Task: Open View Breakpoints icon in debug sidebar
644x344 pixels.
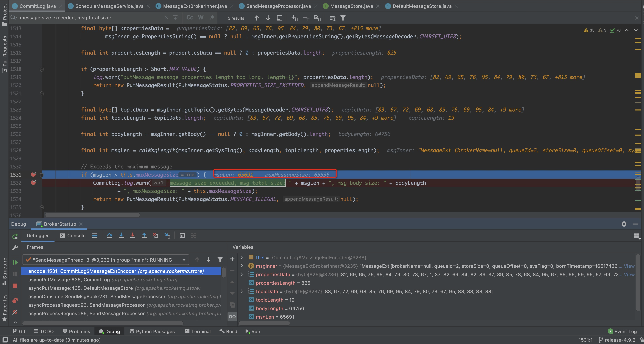Action: click(15, 300)
